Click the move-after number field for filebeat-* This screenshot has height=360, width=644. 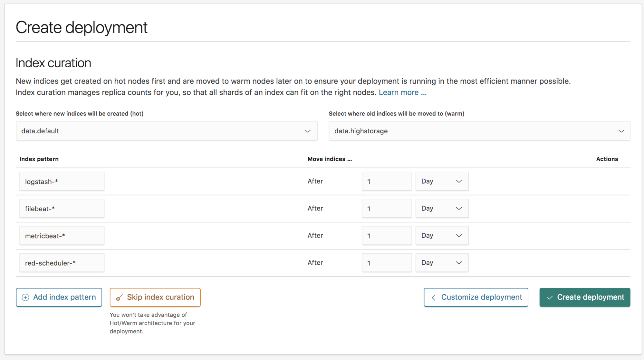click(387, 208)
